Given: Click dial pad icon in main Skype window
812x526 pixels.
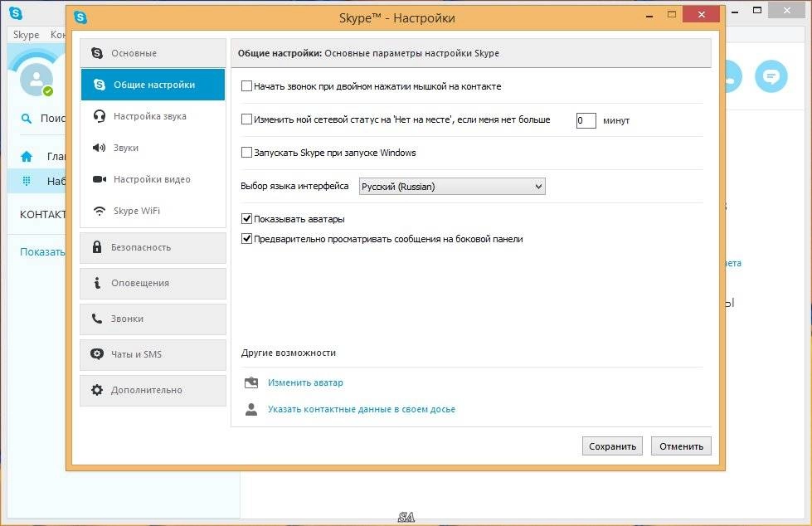Looking at the screenshot, I should coord(27,181).
